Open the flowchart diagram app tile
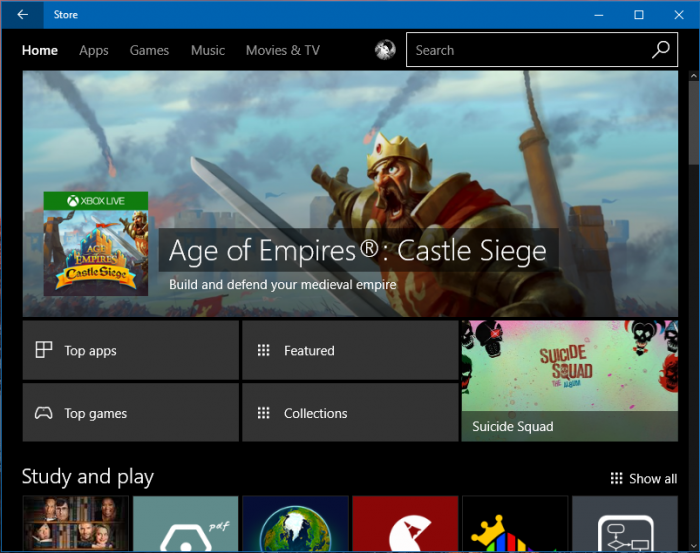 (625, 523)
